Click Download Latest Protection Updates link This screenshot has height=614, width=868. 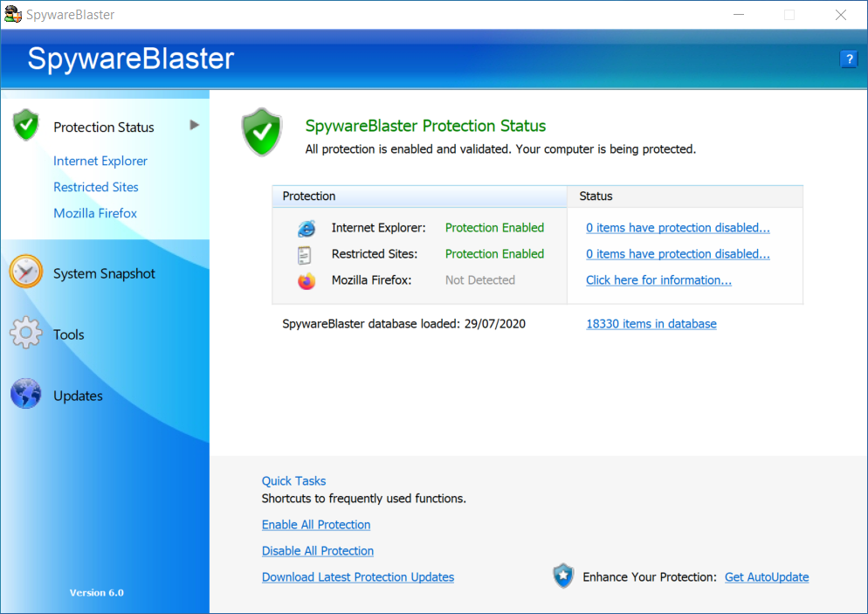coord(358,577)
